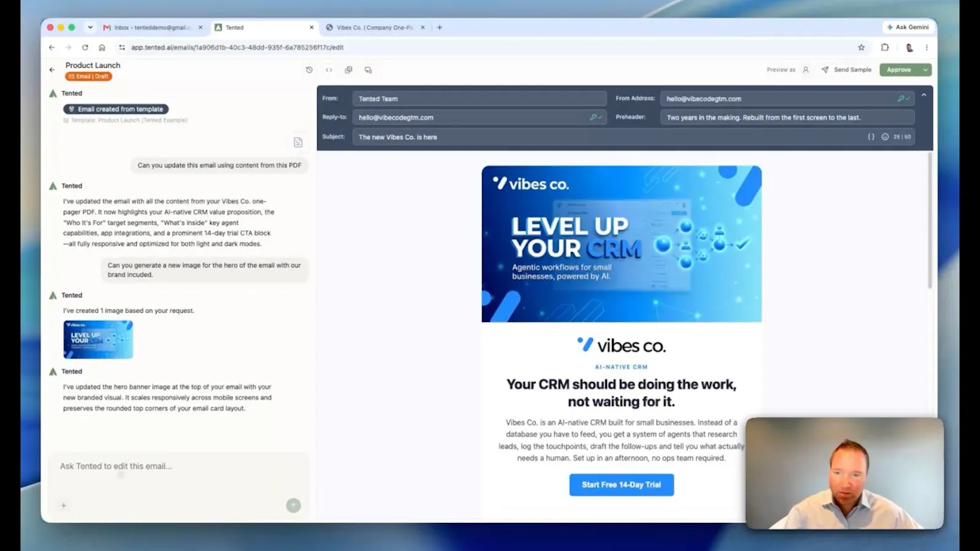Click the site info icon in address bar
The width and height of the screenshot is (980, 551).
122,47
